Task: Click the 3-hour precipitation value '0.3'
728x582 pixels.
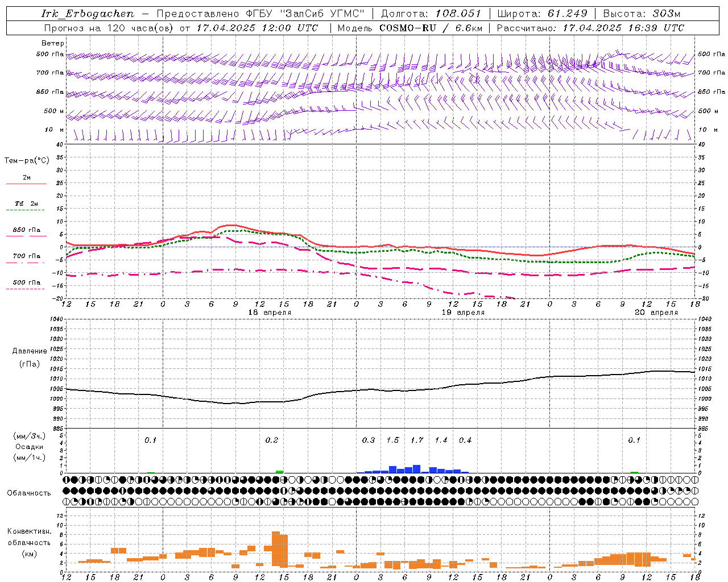Action: coord(369,440)
